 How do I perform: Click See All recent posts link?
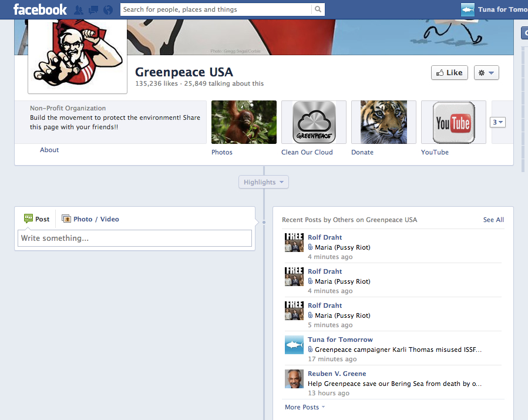click(x=494, y=220)
